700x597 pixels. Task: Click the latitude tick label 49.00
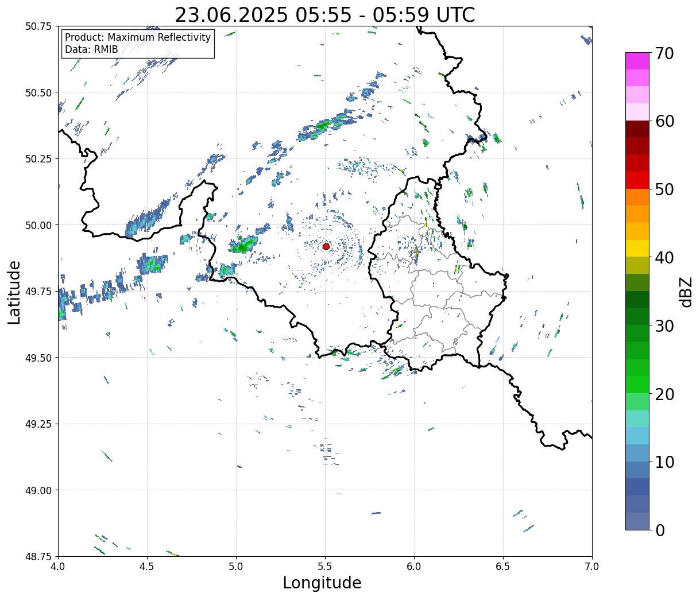tap(38, 490)
